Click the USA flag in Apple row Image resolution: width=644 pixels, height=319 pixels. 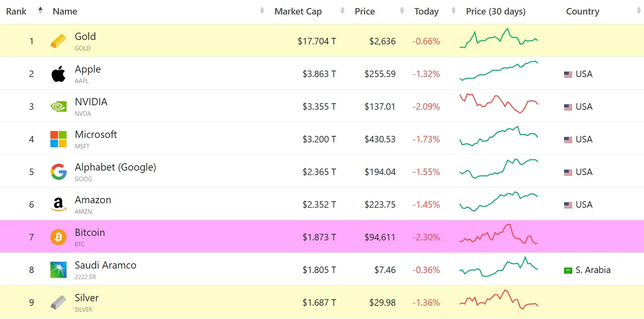point(568,75)
